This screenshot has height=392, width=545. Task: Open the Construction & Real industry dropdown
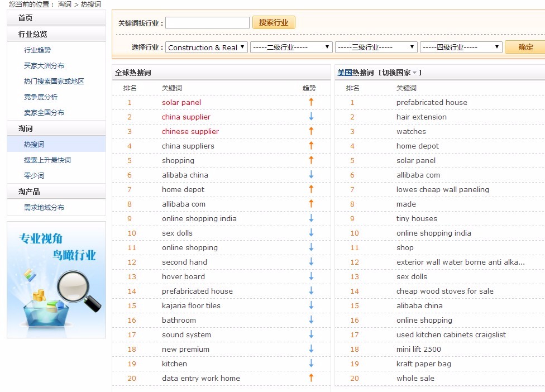pyautogui.click(x=207, y=47)
